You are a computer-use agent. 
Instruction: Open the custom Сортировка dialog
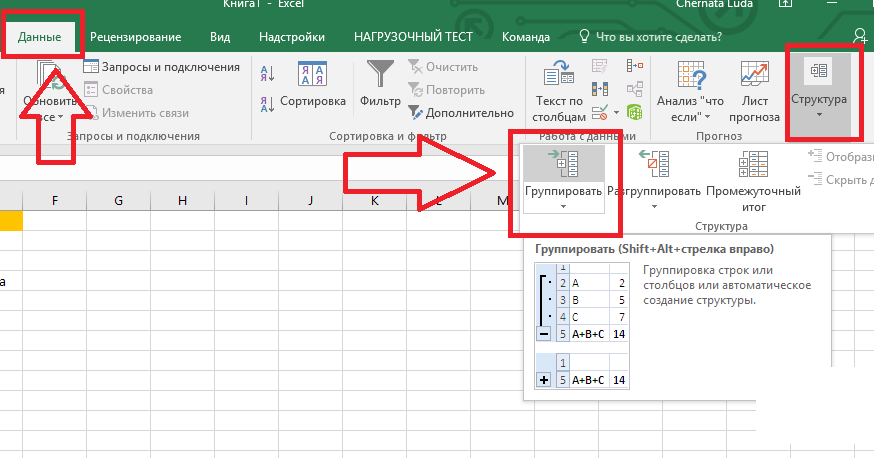(313, 85)
